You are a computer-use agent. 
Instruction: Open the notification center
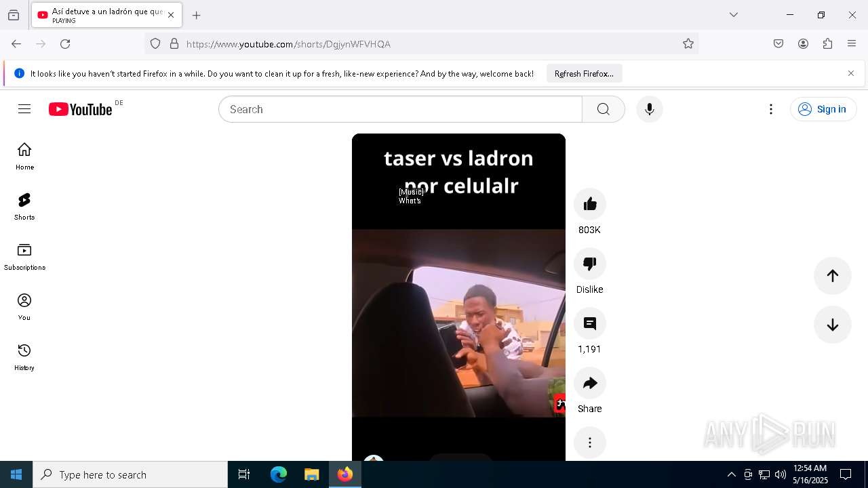(846, 474)
